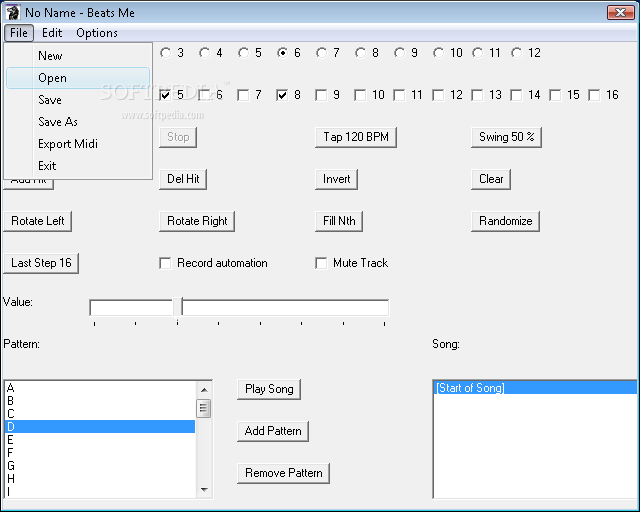Click the Del Hit button
Viewport: 640px width, 512px height.
coord(183,179)
